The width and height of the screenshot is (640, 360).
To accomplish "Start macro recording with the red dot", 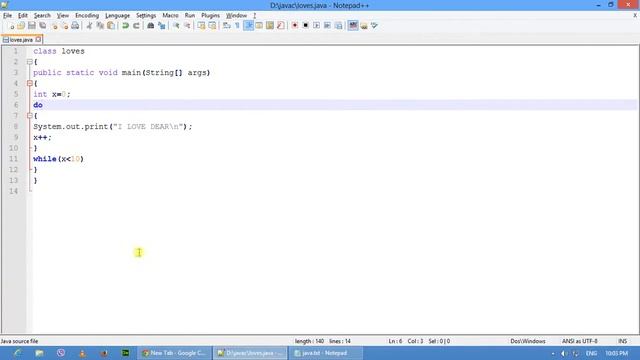I will tap(294, 26).
